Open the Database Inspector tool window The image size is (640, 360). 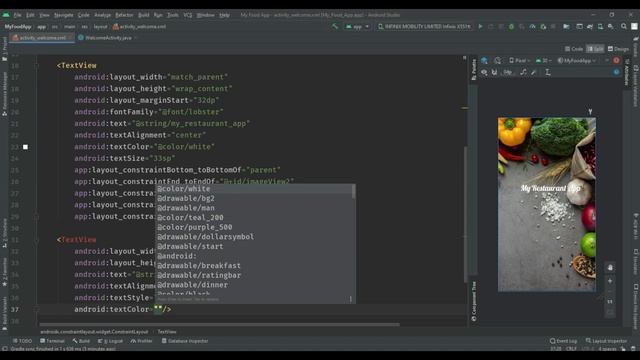pyautogui.click(x=184, y=341)
